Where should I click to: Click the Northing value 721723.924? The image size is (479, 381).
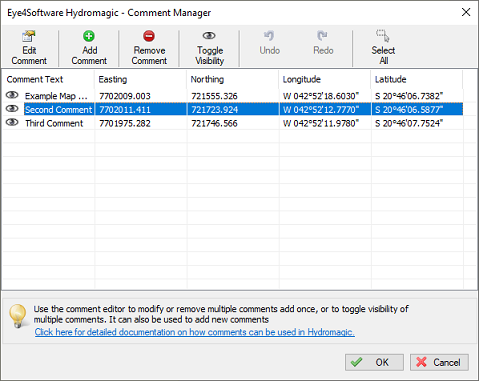[214, 110]
